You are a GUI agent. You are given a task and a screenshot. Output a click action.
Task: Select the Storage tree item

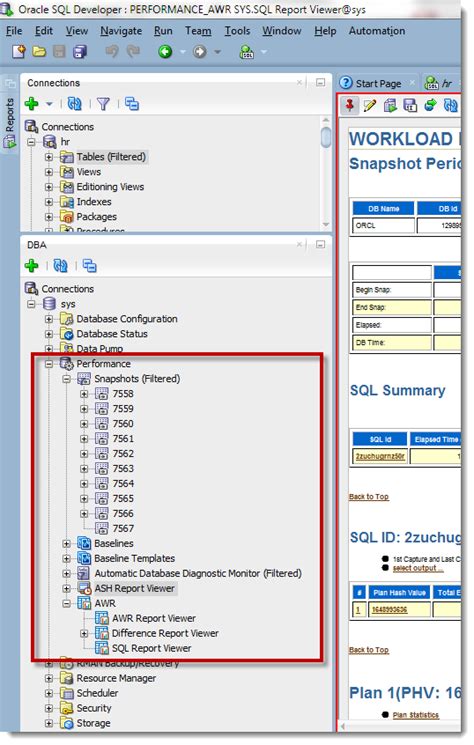click(94, 723)
